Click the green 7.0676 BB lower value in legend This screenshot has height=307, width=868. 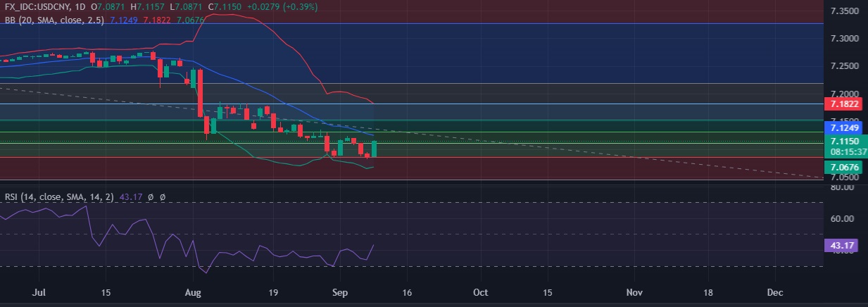point(191,20)
